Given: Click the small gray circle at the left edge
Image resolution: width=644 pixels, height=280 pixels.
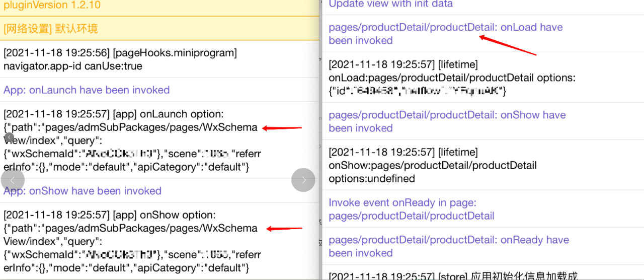Looking at the screenshot, I should pyautogui.click(x=9, y=137).
